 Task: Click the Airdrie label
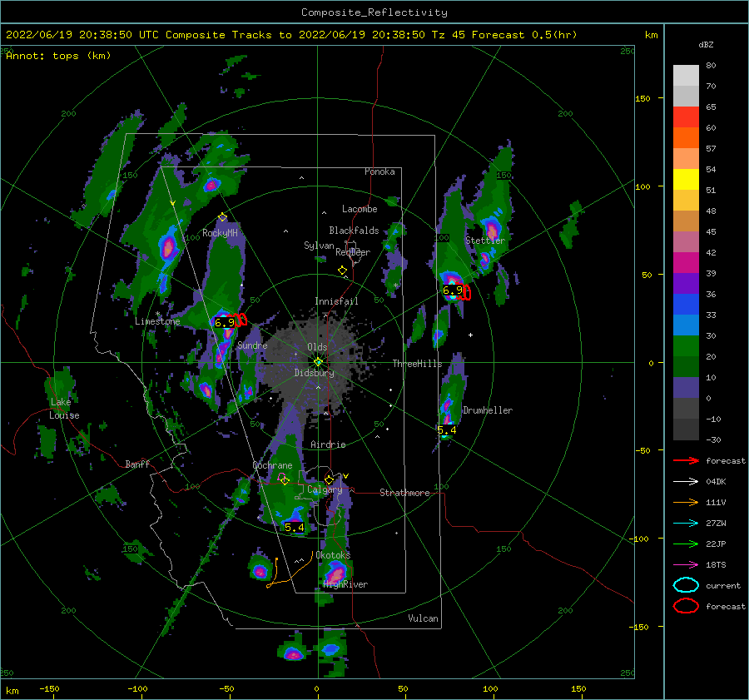pyautogui.click(x=328, y=444)
